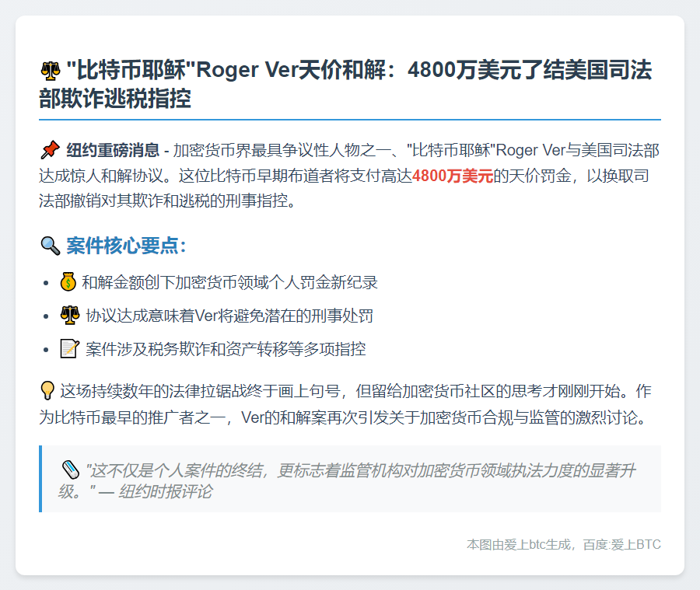Select the magnifying glass icon beside 案件核心要点
The height and width of the screenshot is (590, 700).
point(50,245)
